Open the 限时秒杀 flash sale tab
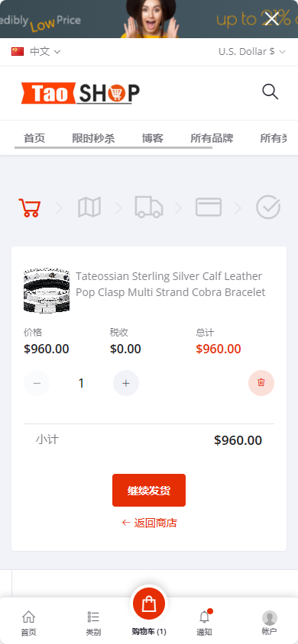The image size is (298, 644). point(93,138)
